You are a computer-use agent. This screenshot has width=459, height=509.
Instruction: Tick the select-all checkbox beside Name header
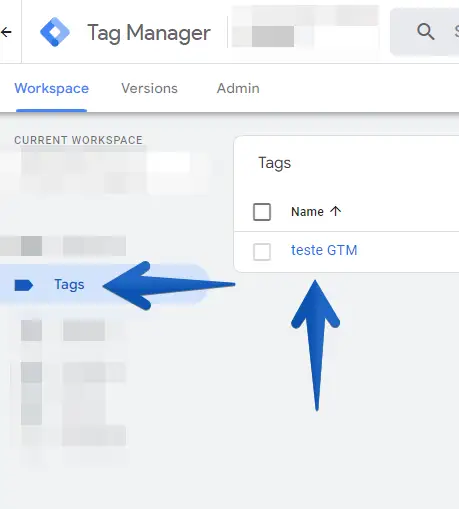(x=262, y=212)
